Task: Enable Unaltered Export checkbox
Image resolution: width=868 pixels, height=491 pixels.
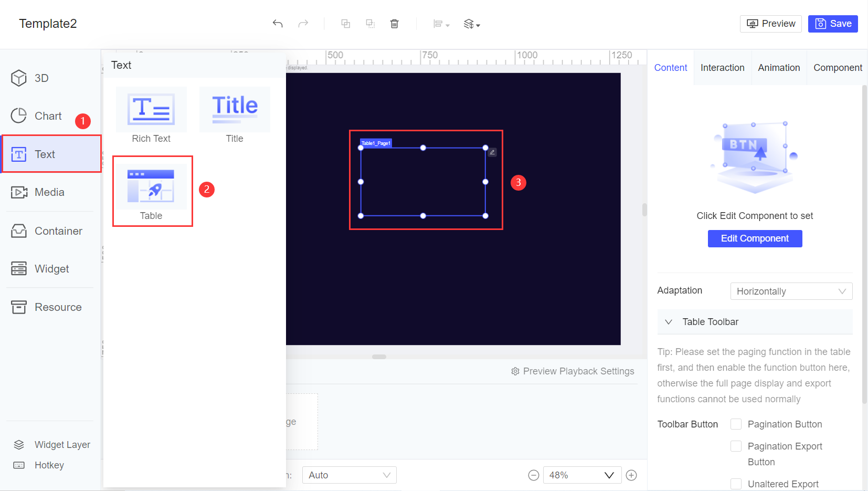Action: tap(736, 484)
